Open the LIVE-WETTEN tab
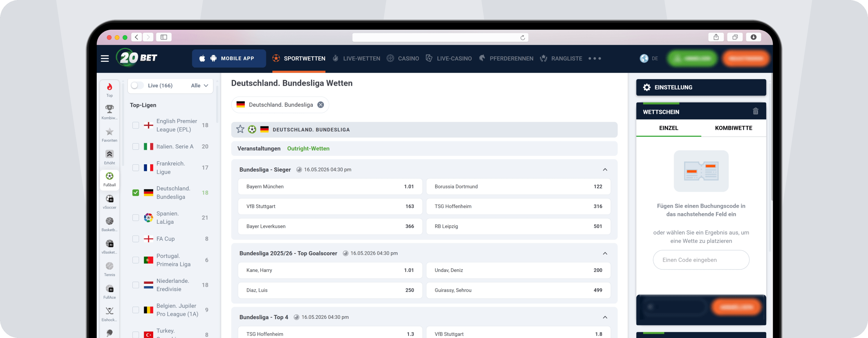 click(356, 58)
